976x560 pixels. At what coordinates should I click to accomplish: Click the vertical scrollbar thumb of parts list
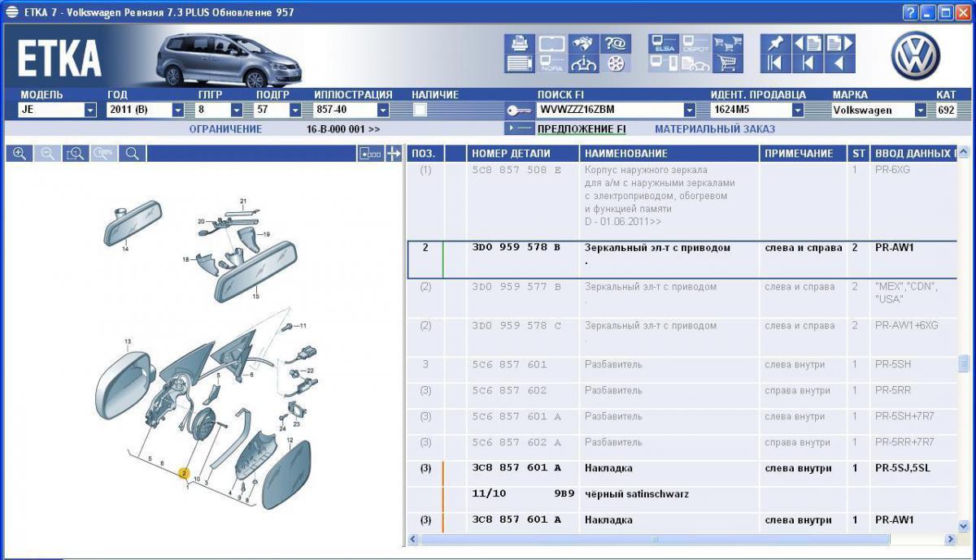964,362
